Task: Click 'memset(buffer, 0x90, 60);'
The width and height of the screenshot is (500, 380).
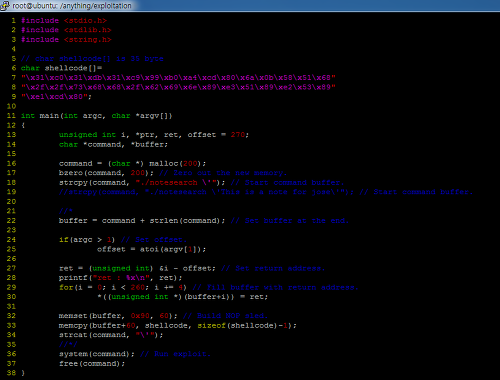Action: coord(118,316)
